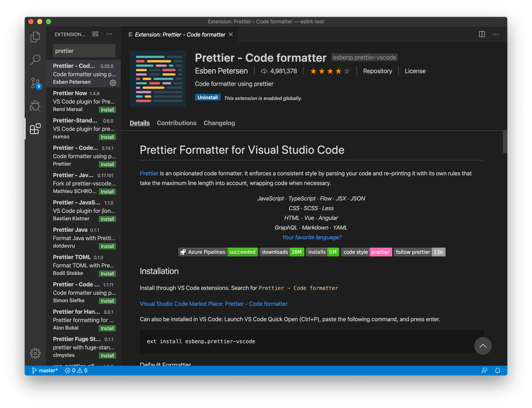Open the Explorer view in activity bar
Viewport: 532px width, 408px height.
click(35, 37)
